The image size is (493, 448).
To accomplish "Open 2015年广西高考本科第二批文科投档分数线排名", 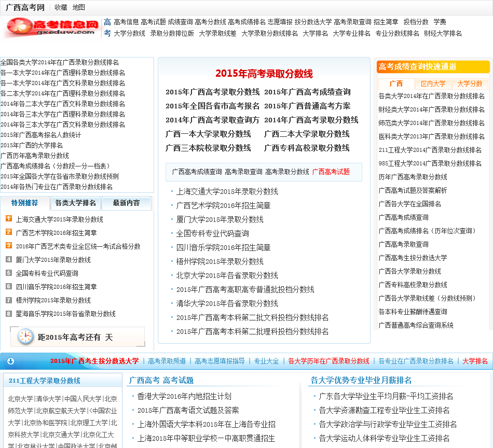I will pos(253,318).
